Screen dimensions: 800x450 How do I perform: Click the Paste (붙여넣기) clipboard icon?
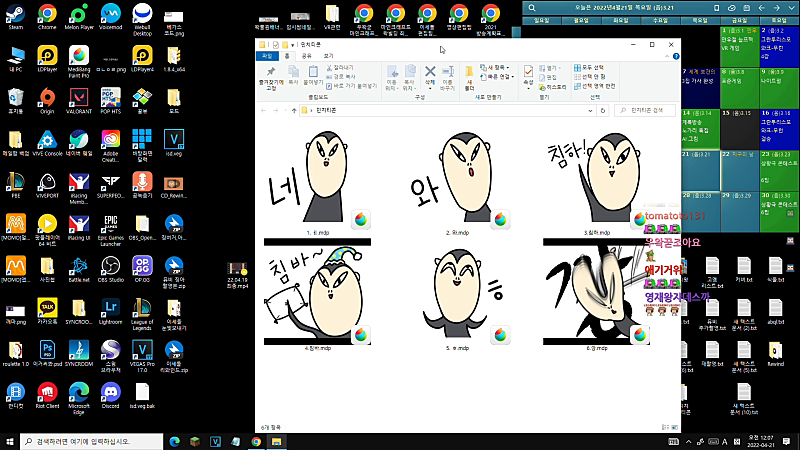(313, 75)
